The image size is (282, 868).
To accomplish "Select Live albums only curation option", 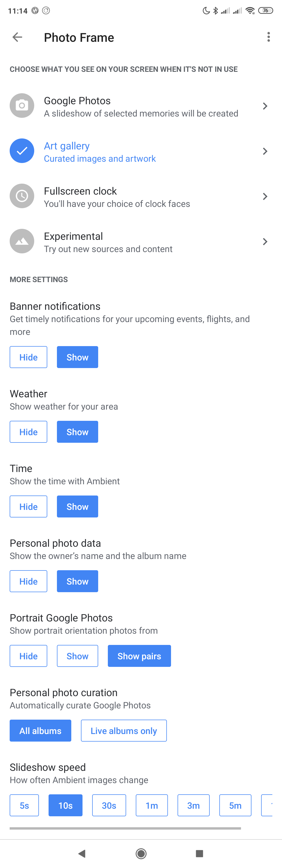I will tap(124, 731).
